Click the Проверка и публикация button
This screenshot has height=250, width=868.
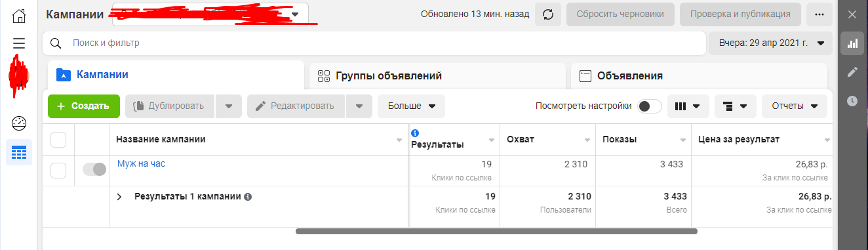(741, 14)
